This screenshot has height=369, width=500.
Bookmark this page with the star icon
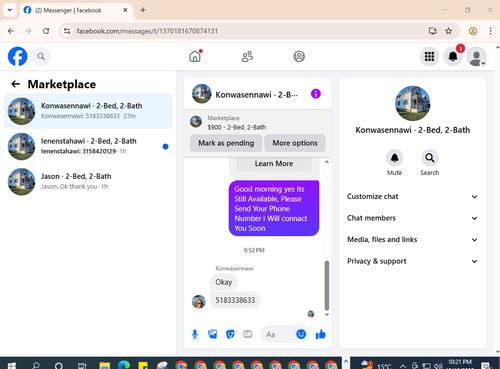(x=449, y=31)
